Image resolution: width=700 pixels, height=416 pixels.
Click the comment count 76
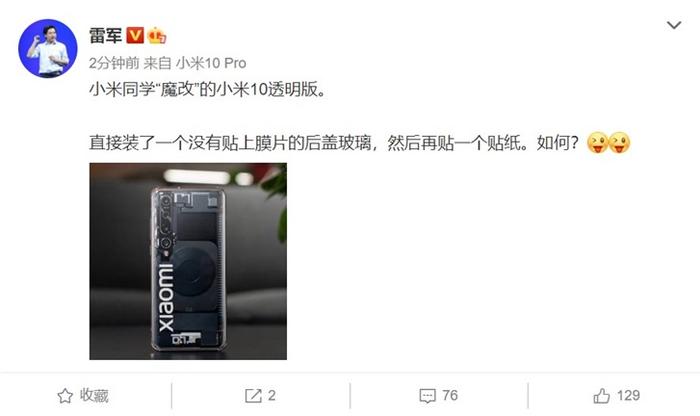click(450, 395)
